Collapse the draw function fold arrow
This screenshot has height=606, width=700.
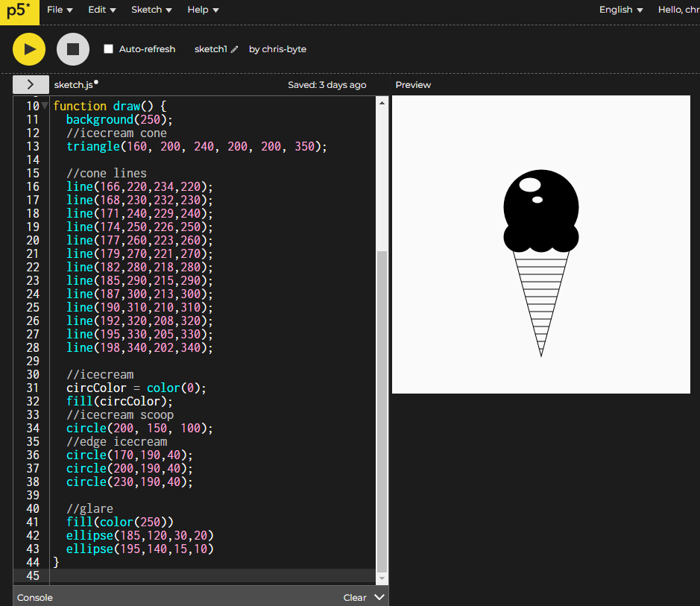point(45,106)
